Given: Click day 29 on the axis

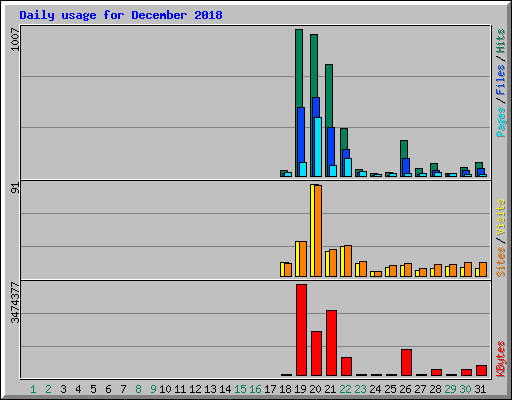Looking at the screenshot, I should click(450, 389).
